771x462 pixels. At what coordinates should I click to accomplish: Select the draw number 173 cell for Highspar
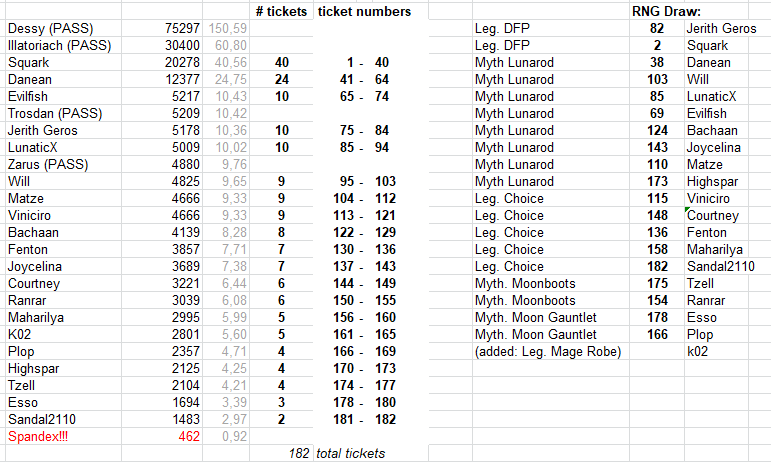click(x=657, y=181)
